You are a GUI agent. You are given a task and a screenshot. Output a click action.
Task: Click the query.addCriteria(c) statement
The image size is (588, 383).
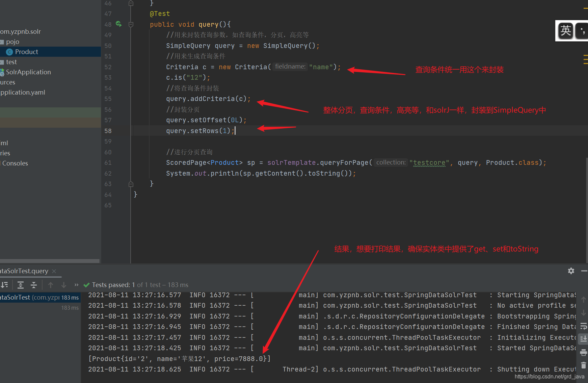208,99
